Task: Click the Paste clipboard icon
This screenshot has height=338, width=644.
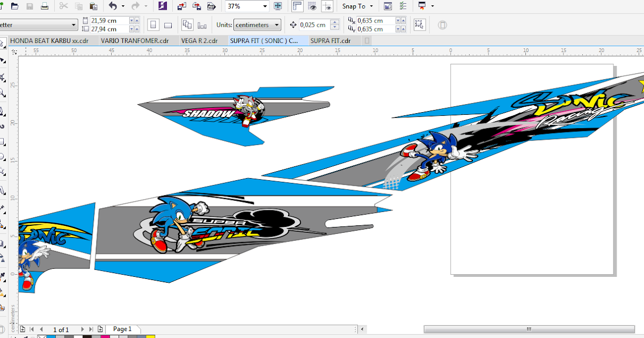Action: 93,6
